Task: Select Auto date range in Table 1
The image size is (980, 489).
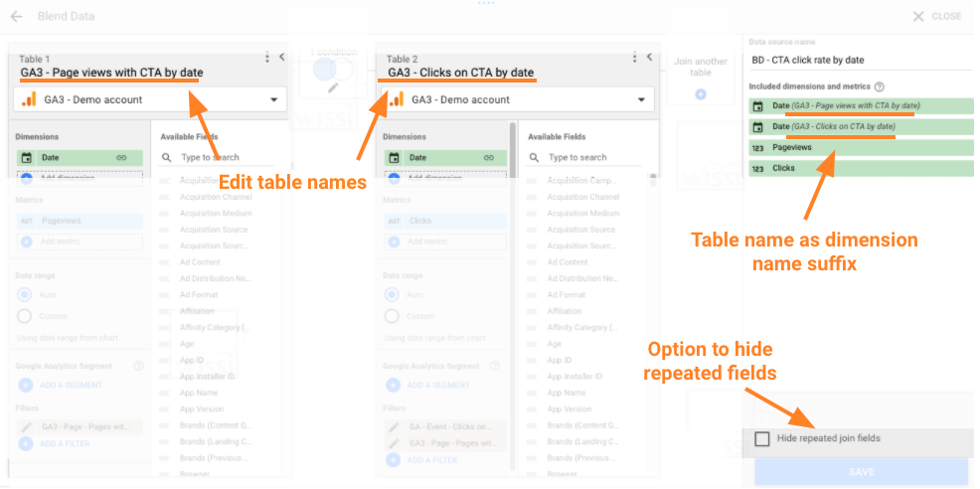Action: coord(25,294)
